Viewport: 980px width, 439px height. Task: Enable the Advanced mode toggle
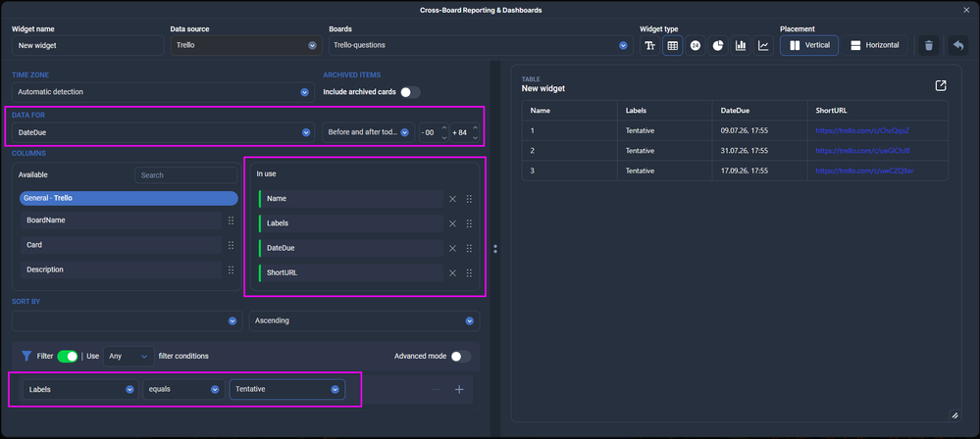click(461, 356)
